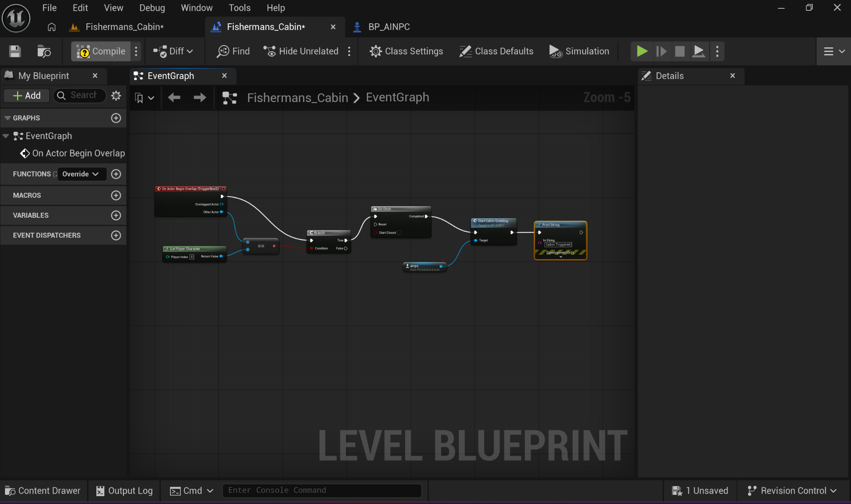
Task: Collapse the EventGraph tree item
Action: (x=6, y=136)
